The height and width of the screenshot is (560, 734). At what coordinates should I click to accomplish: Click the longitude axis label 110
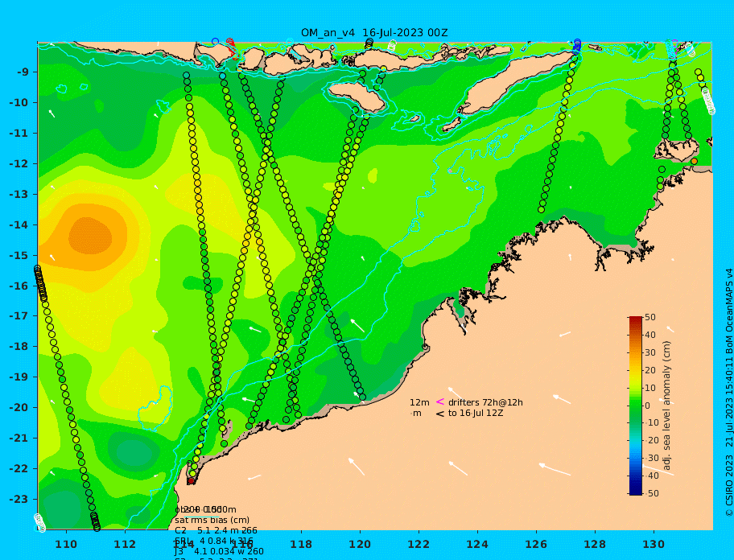tap(67, 545)
